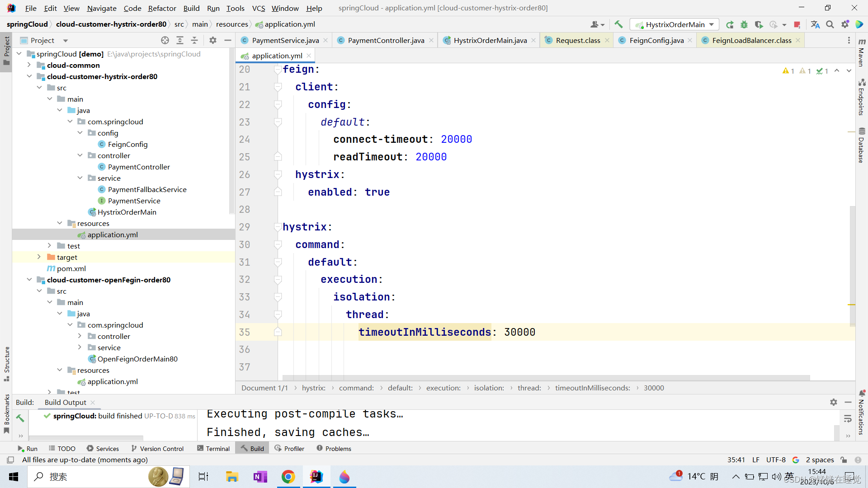The image size is (868, 488).
Task: Open the Database tool window
Action: (x=862, y=144)
